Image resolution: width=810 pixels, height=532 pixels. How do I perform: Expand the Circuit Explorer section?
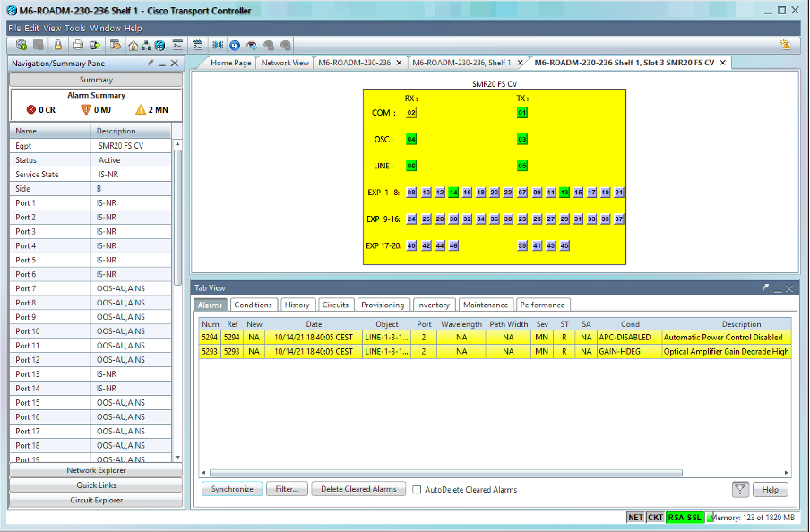click(96, 500)
